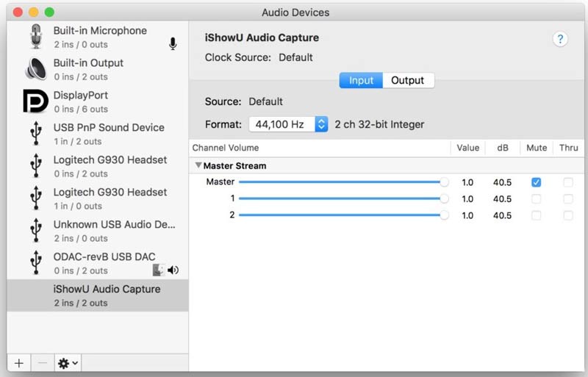Click the default input microphone indicator icon

[x=173, y=44]
